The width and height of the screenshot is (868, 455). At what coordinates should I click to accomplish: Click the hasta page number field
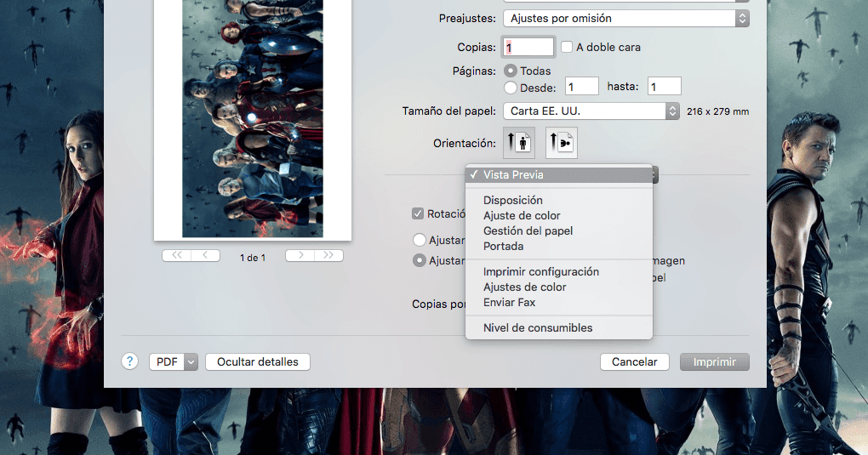[x=665, y=87]
